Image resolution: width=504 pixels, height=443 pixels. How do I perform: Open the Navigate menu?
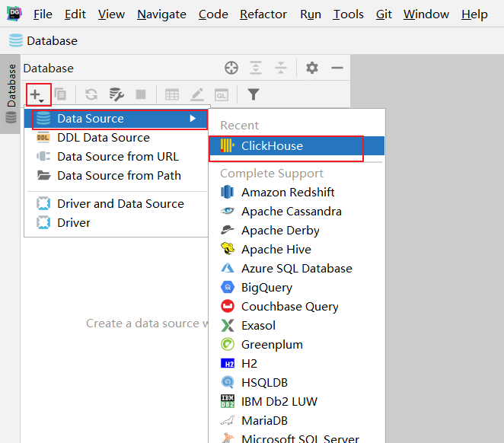tap(161, 14)
